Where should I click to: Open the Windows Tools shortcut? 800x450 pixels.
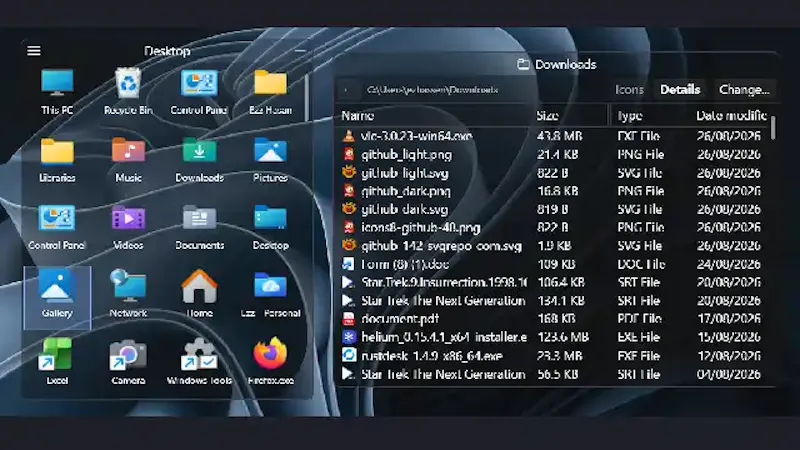[199, 354]
